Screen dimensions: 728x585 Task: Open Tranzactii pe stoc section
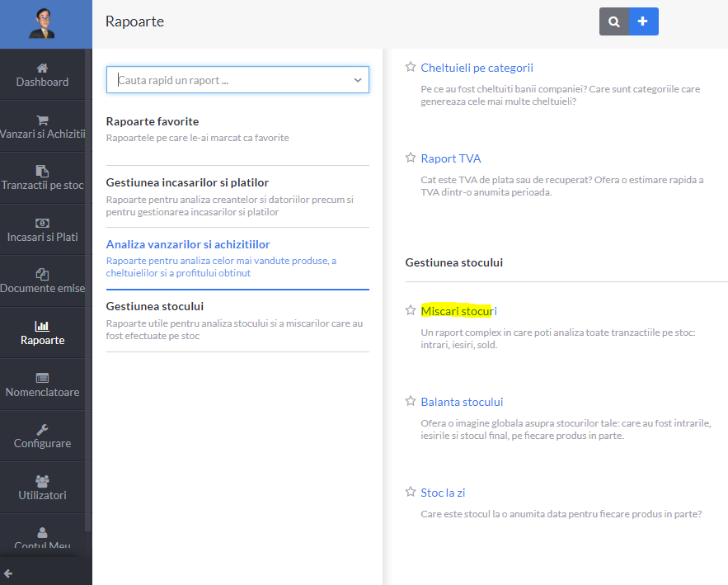point(42,178)
